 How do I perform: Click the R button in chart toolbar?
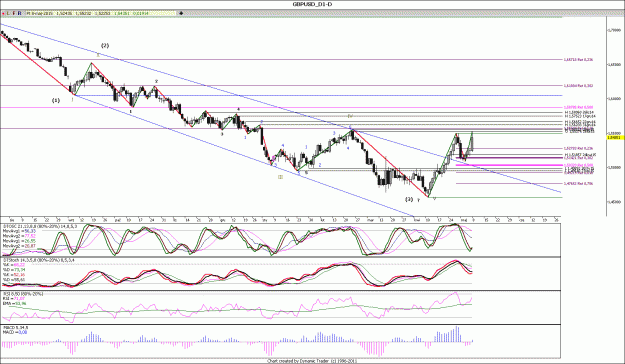(20, 14)
